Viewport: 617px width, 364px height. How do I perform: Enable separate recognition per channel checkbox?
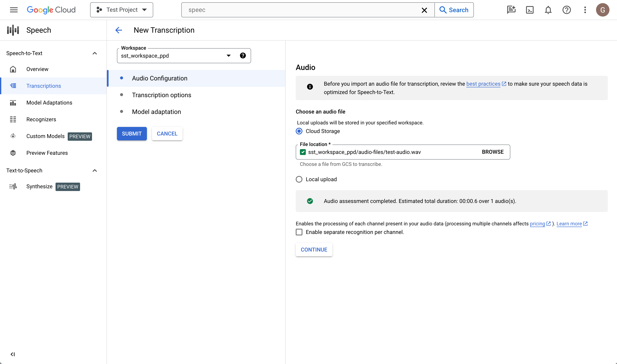pyautogui.click(x=299, y=232)
